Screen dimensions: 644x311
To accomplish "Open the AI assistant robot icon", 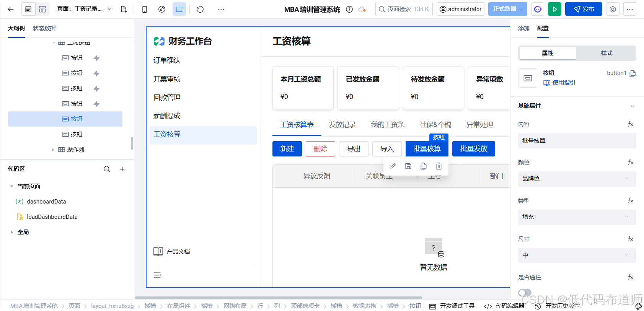I will click(538, 9).
